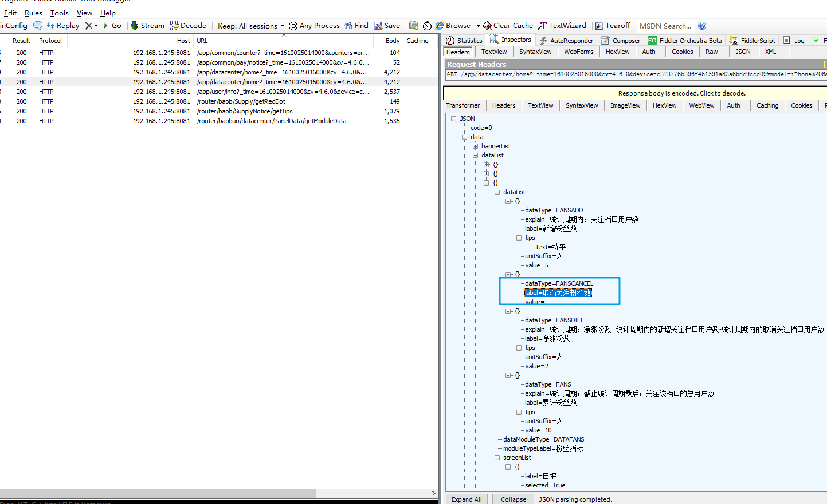Click the timer stopwatch toolbar icon
827x504 pixels.
pyautogui.click(x=427, y=26)
